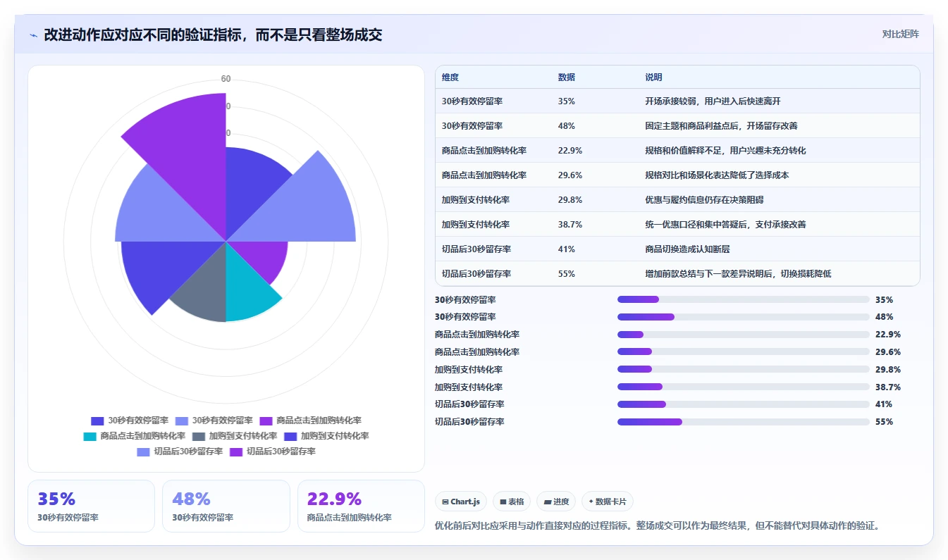
Task: Click the light blue legend swatch for 30秒有效停留率
Action: 182,421
